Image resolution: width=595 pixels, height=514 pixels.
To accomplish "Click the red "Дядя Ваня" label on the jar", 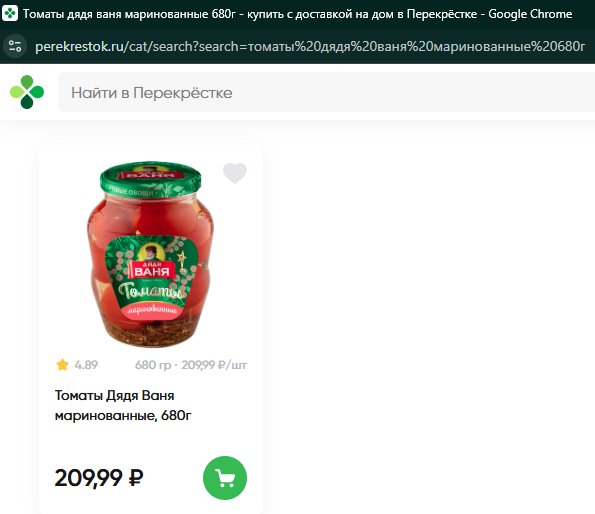I will (152, 269).
